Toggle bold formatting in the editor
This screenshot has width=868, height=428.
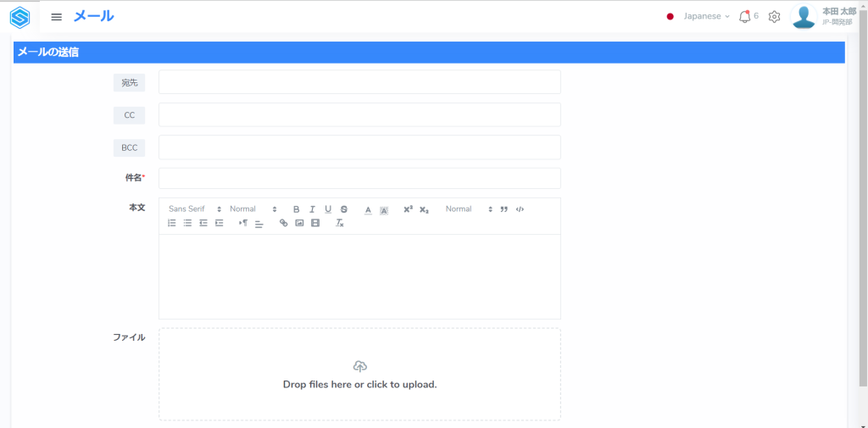pos(297,209)
